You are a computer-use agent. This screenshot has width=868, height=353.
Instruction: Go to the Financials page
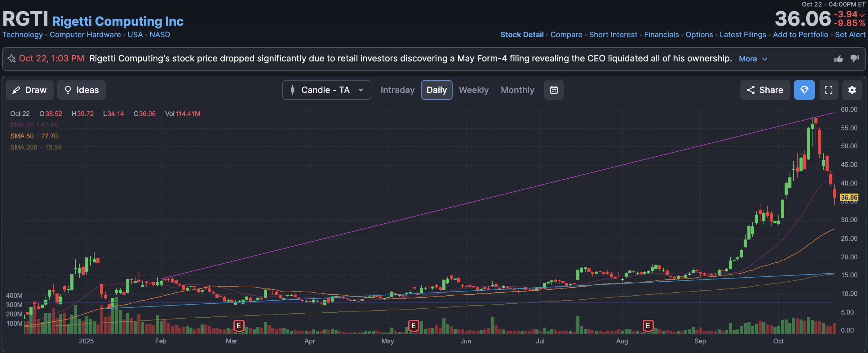661,35
